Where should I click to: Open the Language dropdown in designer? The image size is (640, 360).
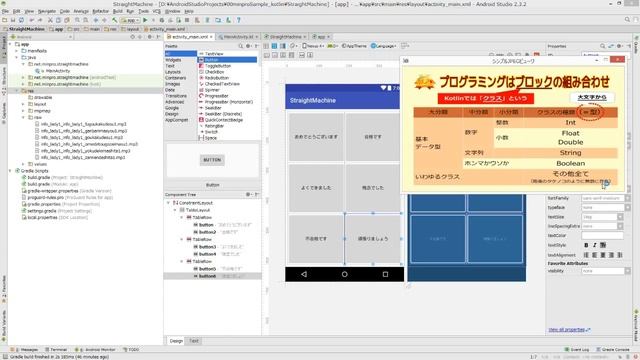coord(383,46)
